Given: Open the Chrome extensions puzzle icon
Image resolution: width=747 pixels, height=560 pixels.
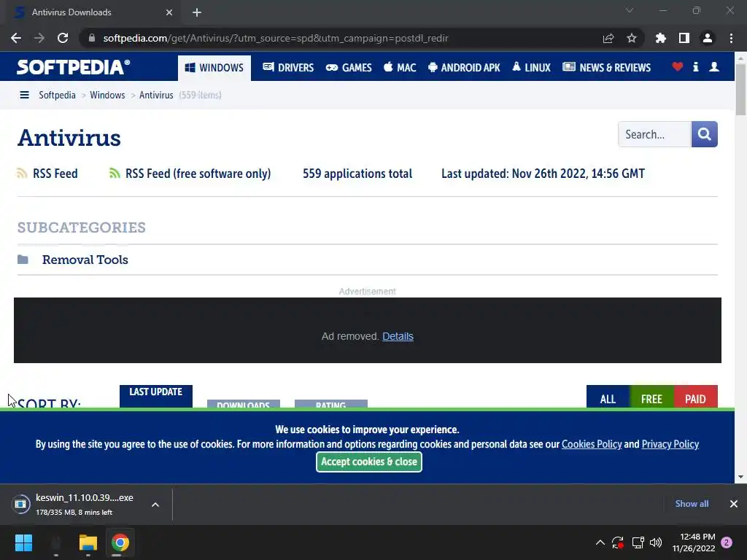Looking at the screenshot, I should (660, 38).
